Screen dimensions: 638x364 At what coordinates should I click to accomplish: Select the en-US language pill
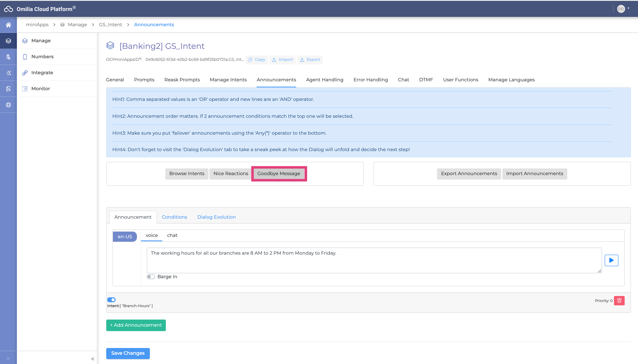[x=125, y=236]
